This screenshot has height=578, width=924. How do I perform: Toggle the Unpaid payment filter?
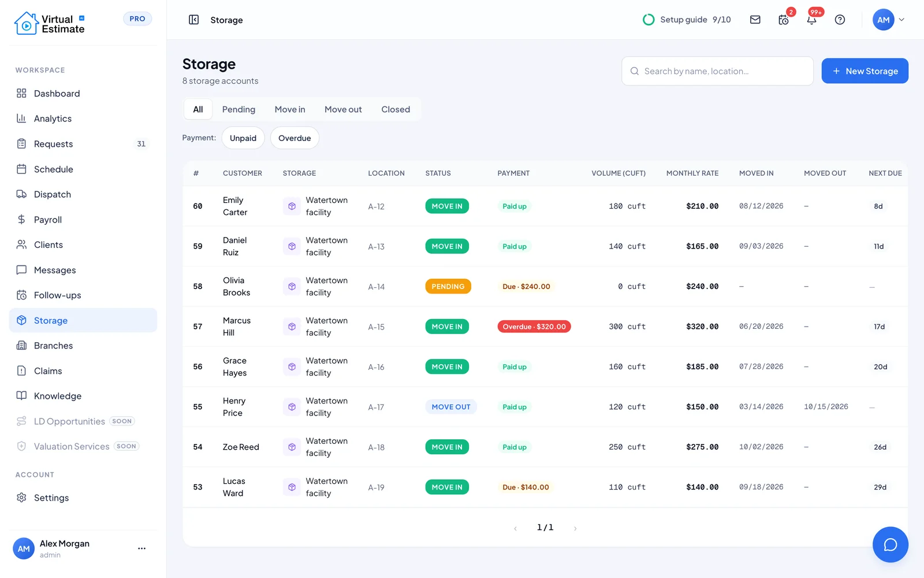pyautogui.click(x=243, y=138)
